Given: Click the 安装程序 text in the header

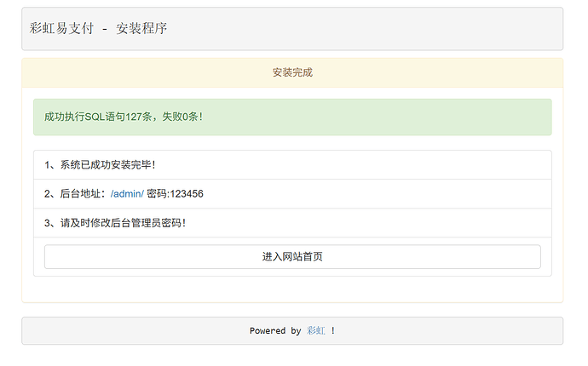Looking at the screenshot, I should coord(141,28).
